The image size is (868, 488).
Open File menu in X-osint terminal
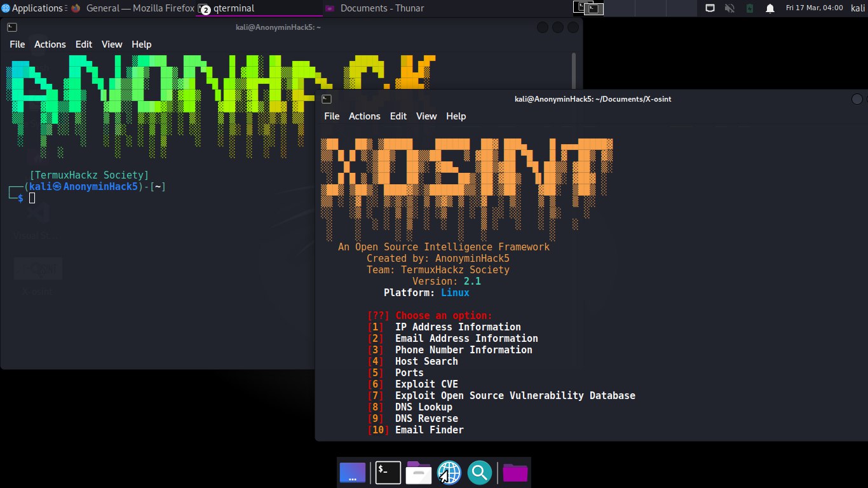click(332, 116)
